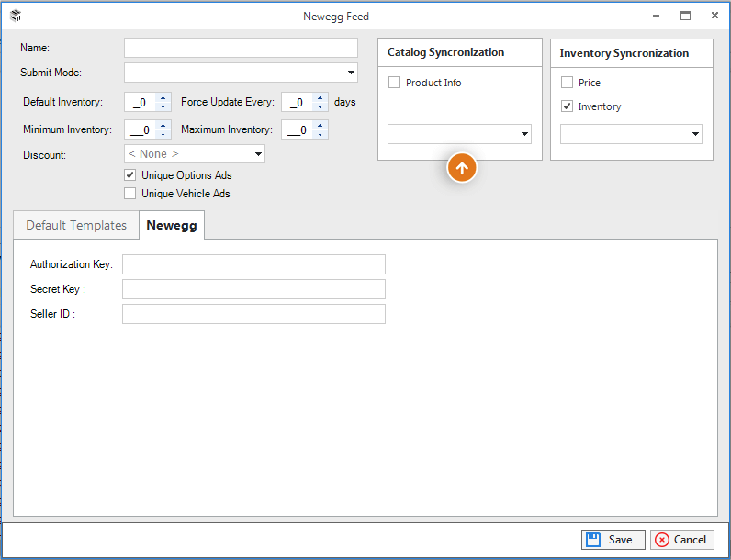Click the 'days' text
This screenshot has width=731, height=560.
click(345, 102)
